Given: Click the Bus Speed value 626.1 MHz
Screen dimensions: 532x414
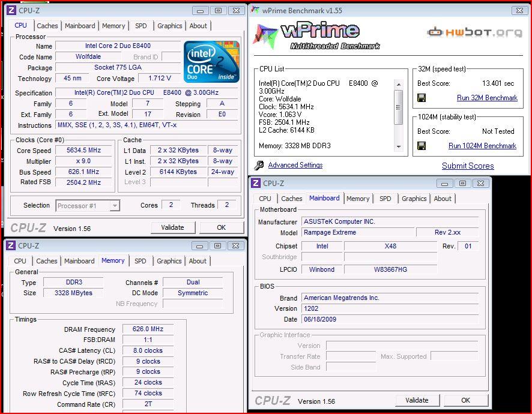Looking at the screenshot, I should [x=83, y=172].
